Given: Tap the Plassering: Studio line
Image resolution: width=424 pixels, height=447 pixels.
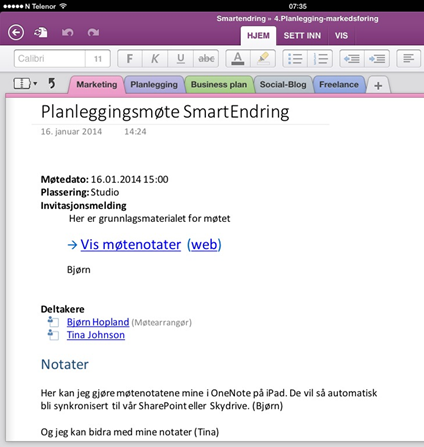Looking at the screenshot, I should (x=80, y=192).
